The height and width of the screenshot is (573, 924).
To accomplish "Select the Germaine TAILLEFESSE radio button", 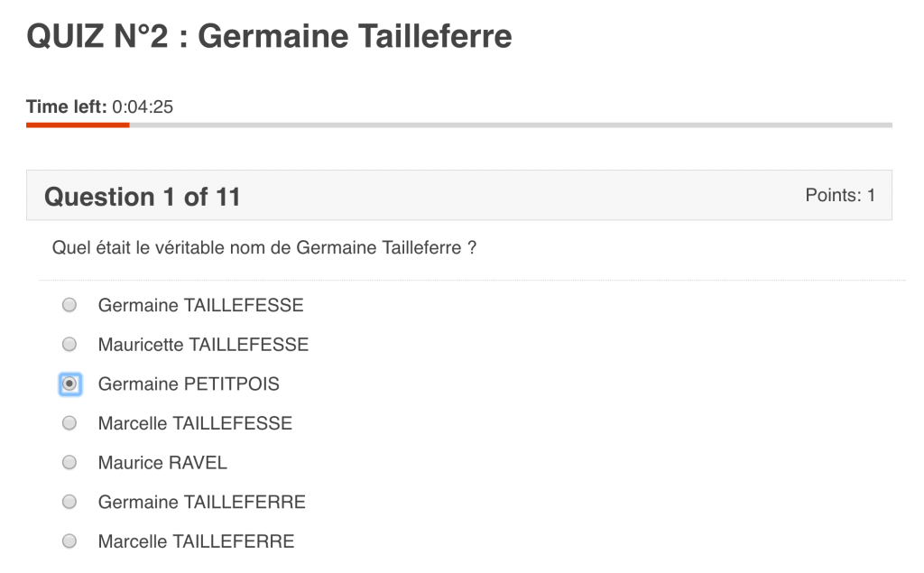I will [69, 305].
